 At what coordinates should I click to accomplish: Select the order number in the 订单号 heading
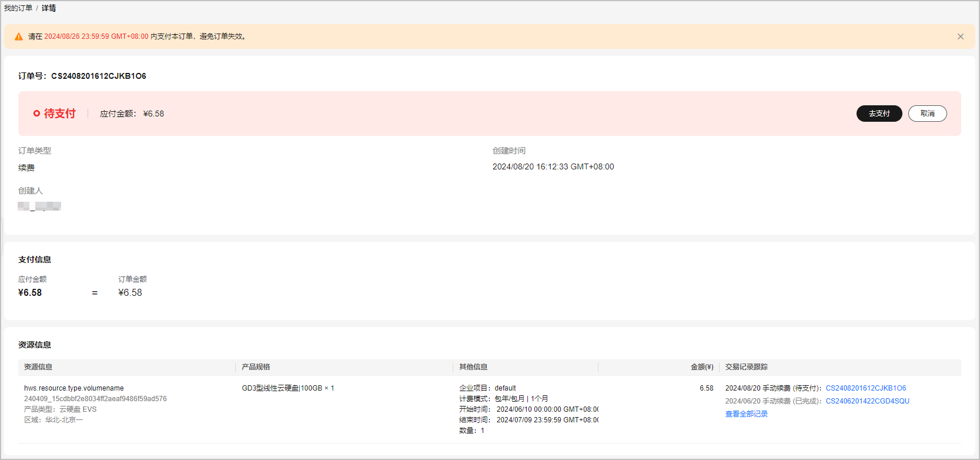click(x=99, y=76)
